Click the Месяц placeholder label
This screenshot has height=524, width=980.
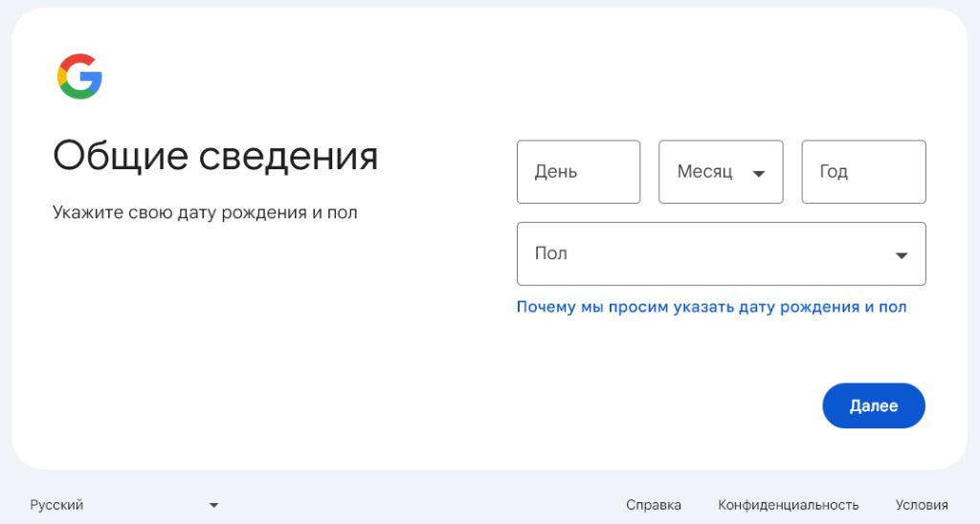[704, 172]
